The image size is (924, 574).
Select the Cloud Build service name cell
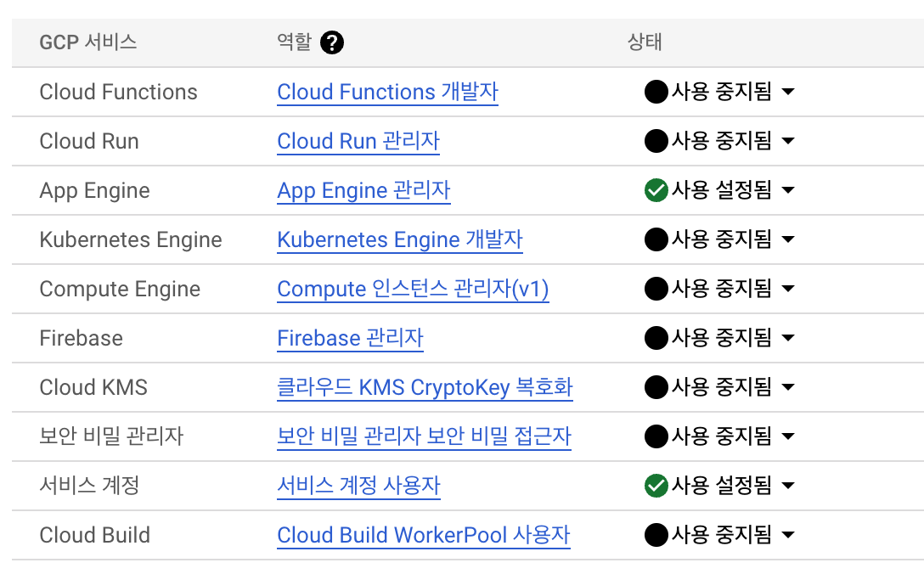[x=95, y=535]
